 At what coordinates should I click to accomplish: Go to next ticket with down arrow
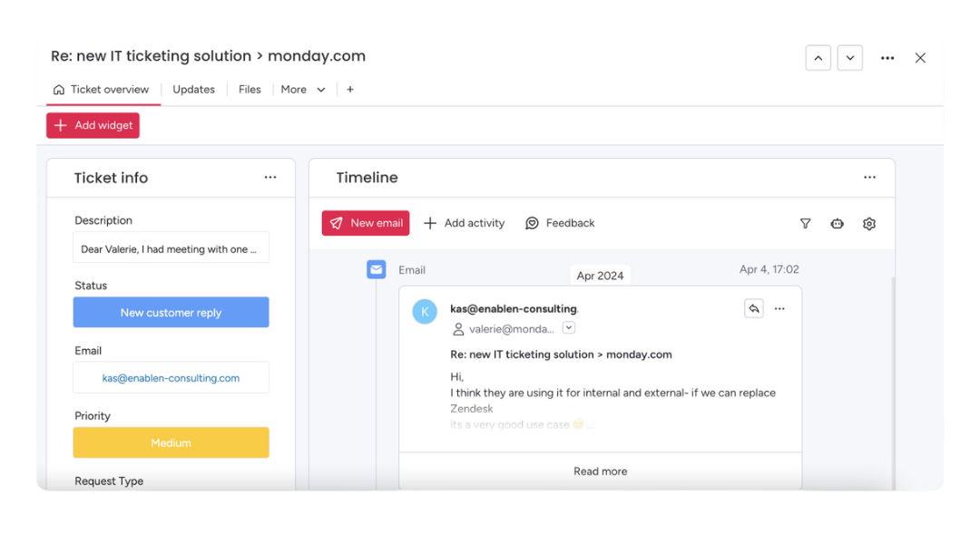coord(849,58)
